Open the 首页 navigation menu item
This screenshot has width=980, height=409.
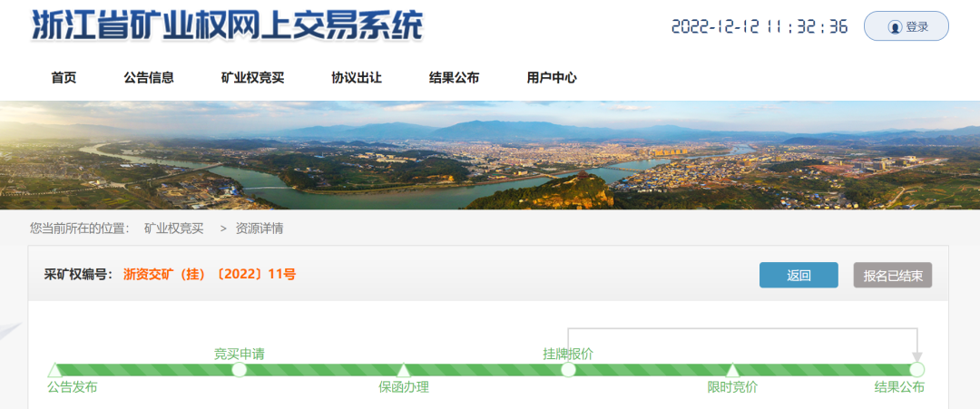64,78
